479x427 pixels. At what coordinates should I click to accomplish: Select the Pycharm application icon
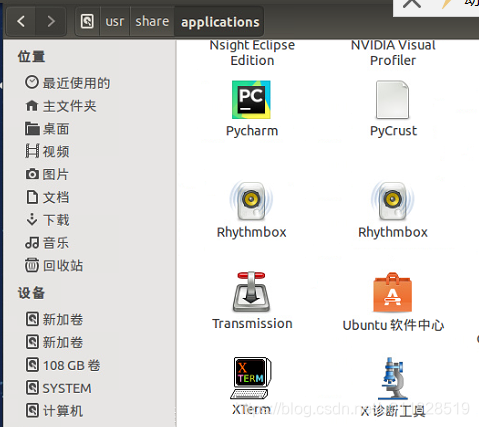(251, 100)
